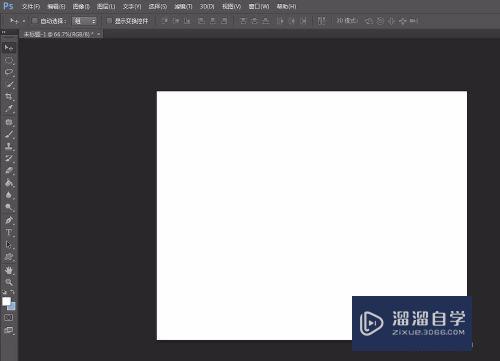This screenshot has height=361, width=500.
Task: Select the Paint Bucket tool
Action: [x=9, y=183]
